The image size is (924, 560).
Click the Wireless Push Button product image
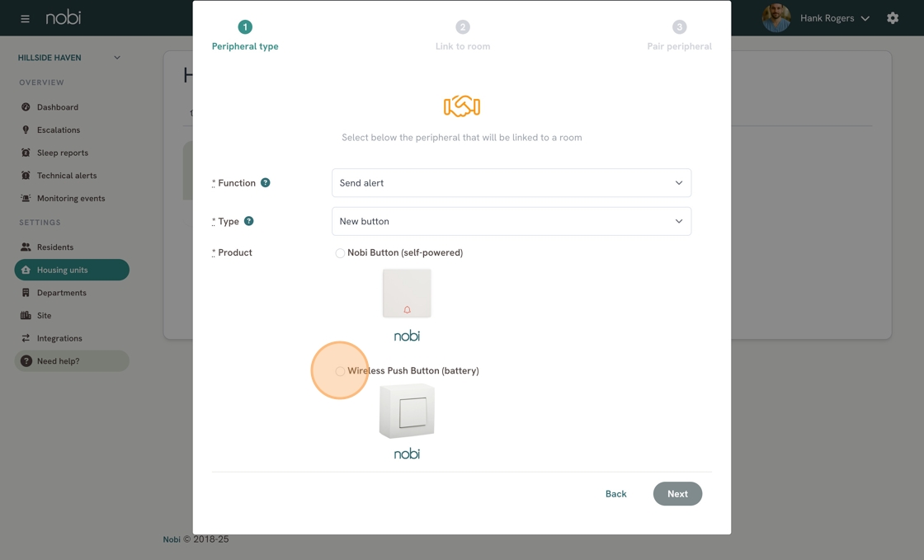(x=407, y=411)
